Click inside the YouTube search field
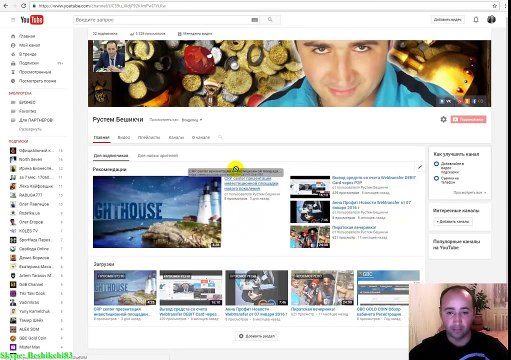 (162, 20)
